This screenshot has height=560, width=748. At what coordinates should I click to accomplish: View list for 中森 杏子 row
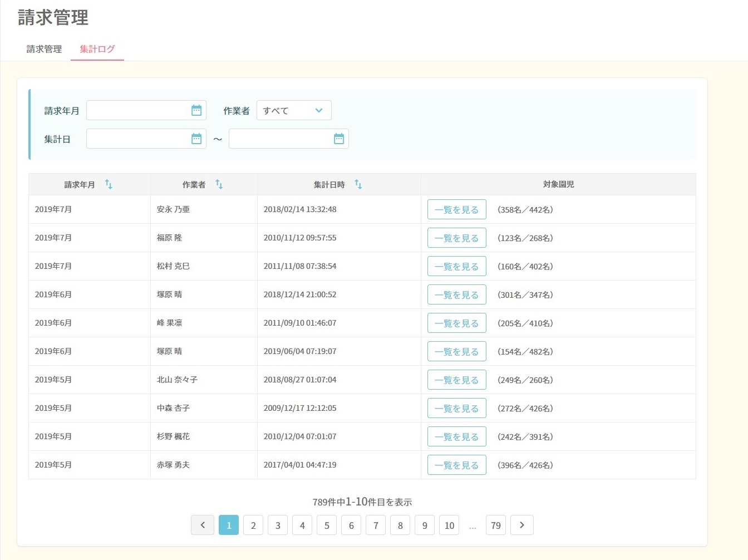click(457, 408)
